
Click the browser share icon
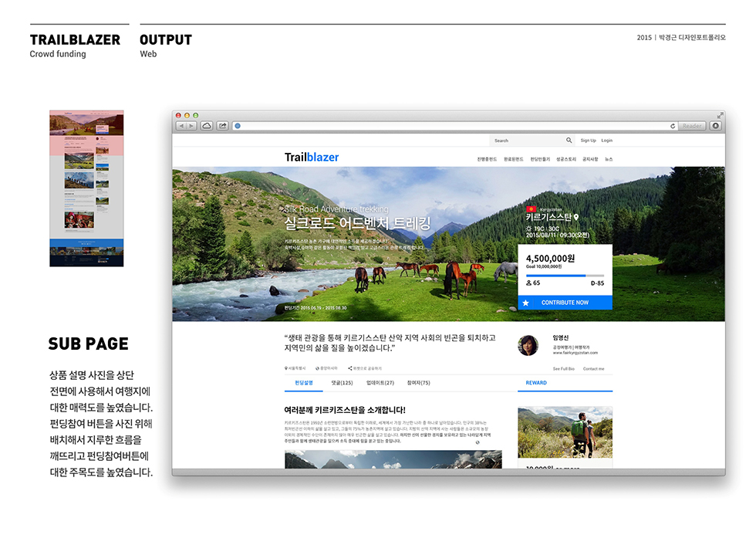coord(222,126)
